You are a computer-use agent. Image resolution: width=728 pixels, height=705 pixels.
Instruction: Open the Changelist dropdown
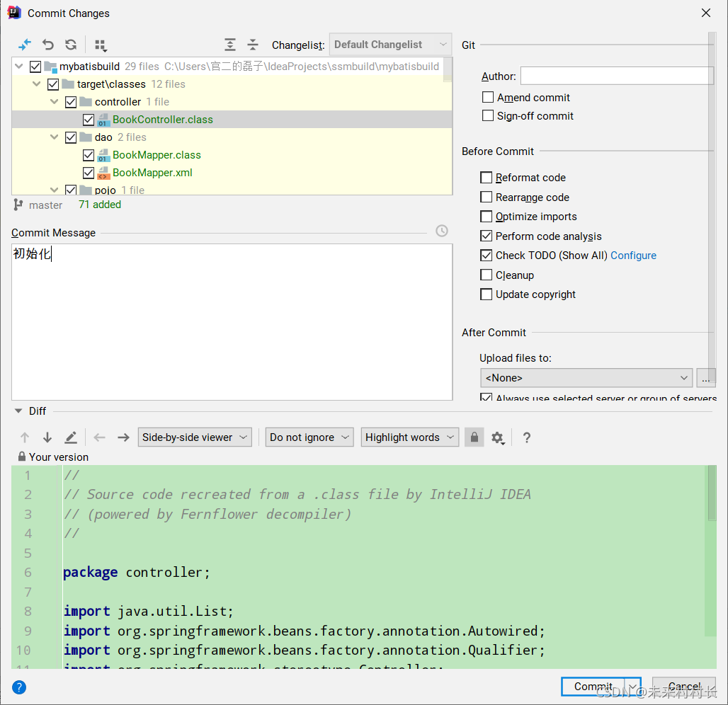(390, 45)
